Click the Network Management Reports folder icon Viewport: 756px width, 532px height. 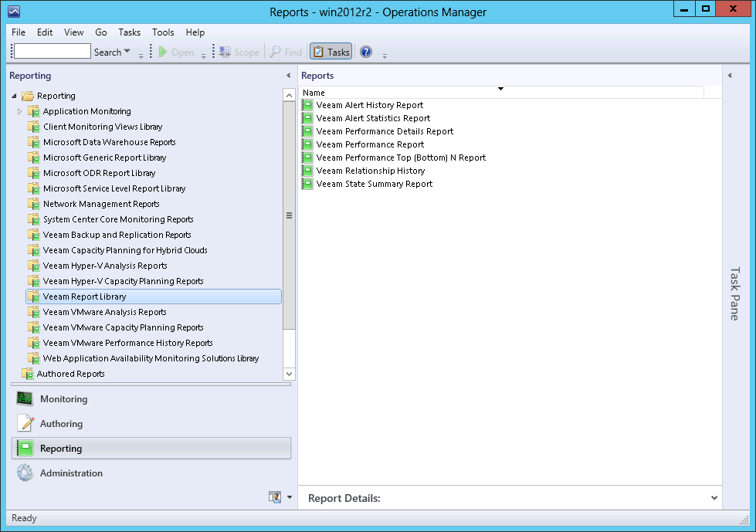pyautogui.click(x=34, y=204)
